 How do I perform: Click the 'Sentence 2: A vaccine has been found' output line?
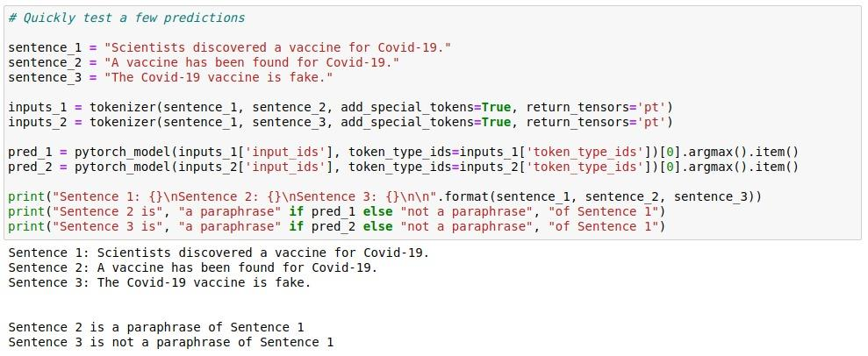(x=192, y=268)
